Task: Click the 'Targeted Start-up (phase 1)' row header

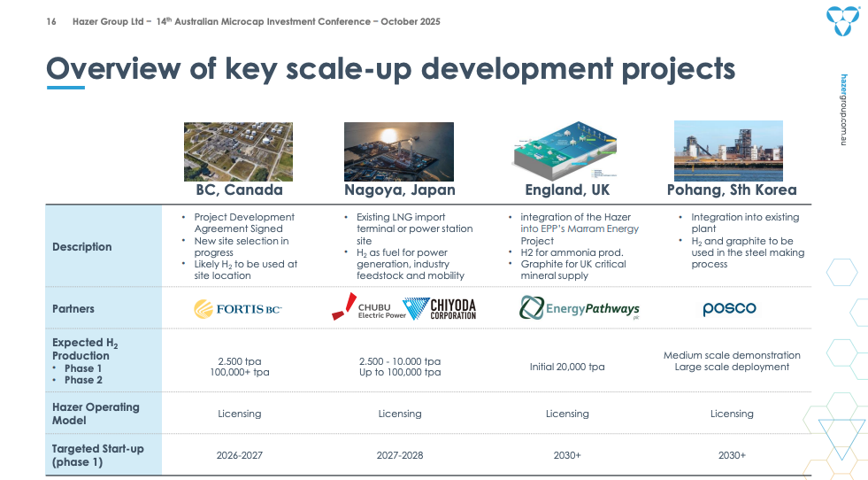Action: point(97,455)
